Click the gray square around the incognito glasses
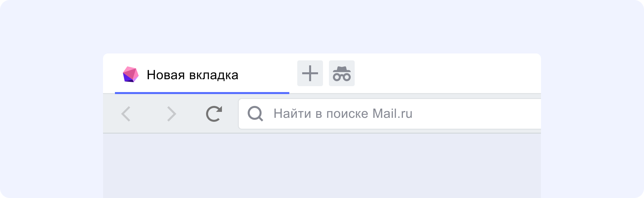The width and height of the screenshot is (644, 198). pos(342,73)
